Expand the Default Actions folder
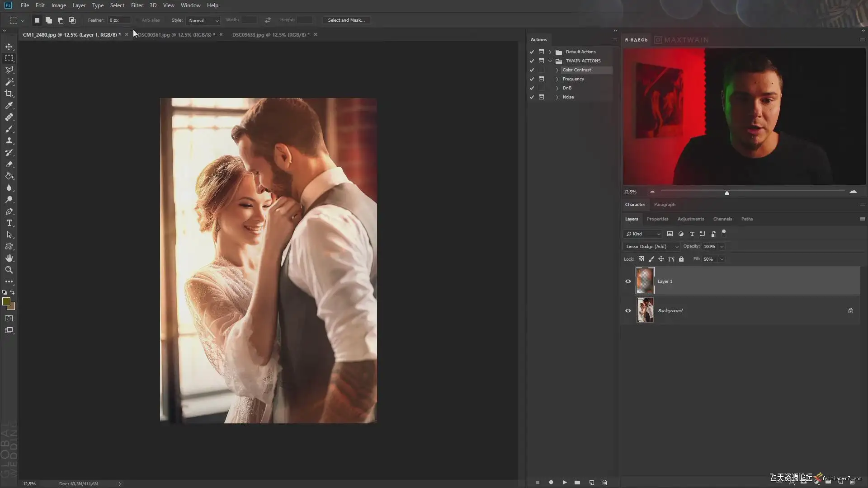The width and height of the screenshot is (868, 488). click(x=550, y=52)
